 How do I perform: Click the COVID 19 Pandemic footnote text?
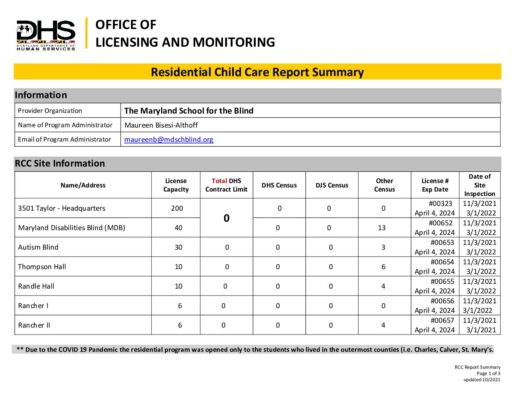click(x=255, y=350)
